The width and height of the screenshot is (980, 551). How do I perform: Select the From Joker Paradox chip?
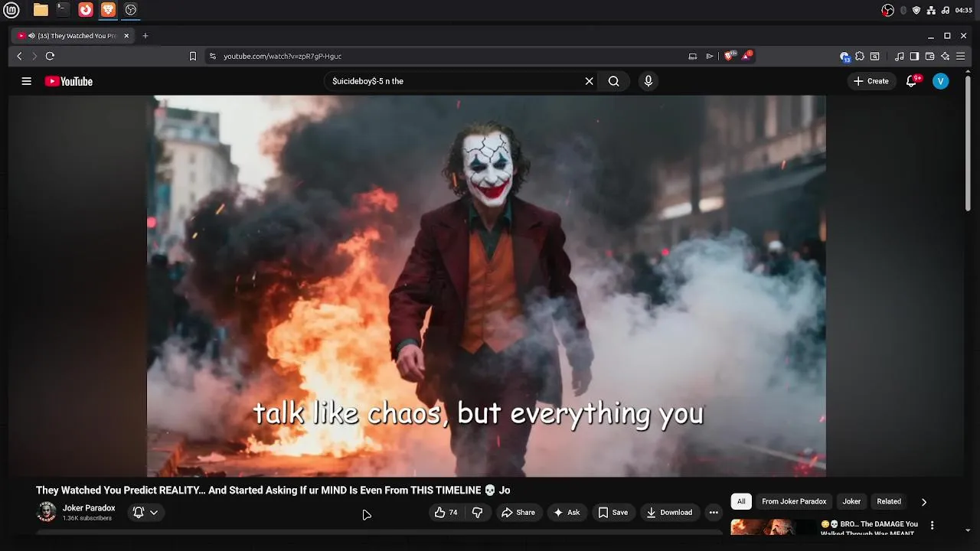pos(794,501)
